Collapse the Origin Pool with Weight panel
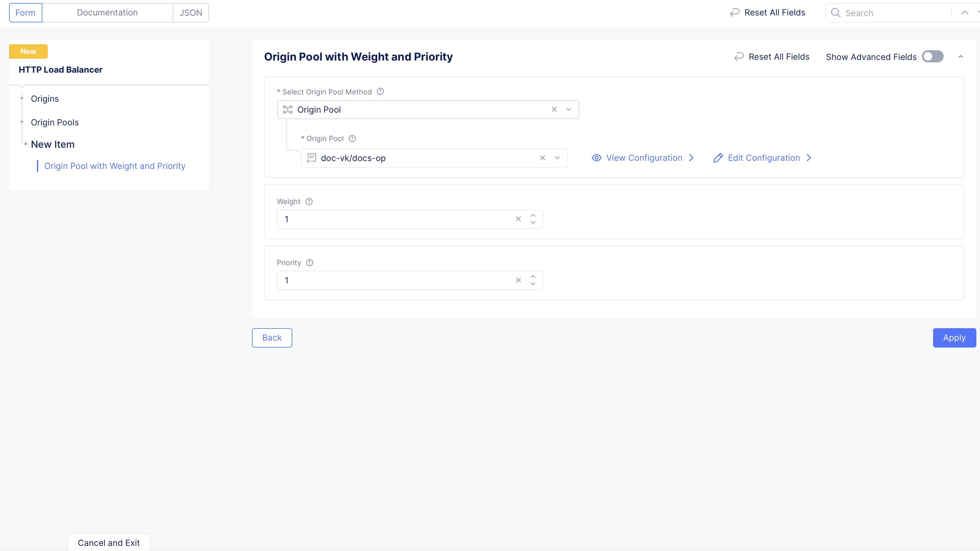 (x=961, y=57)
